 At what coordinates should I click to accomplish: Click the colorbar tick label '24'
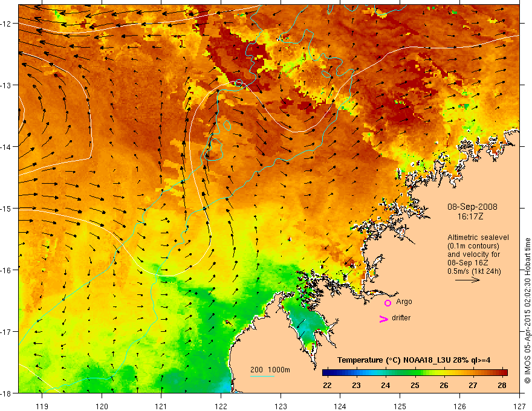[x=386, y=385]
